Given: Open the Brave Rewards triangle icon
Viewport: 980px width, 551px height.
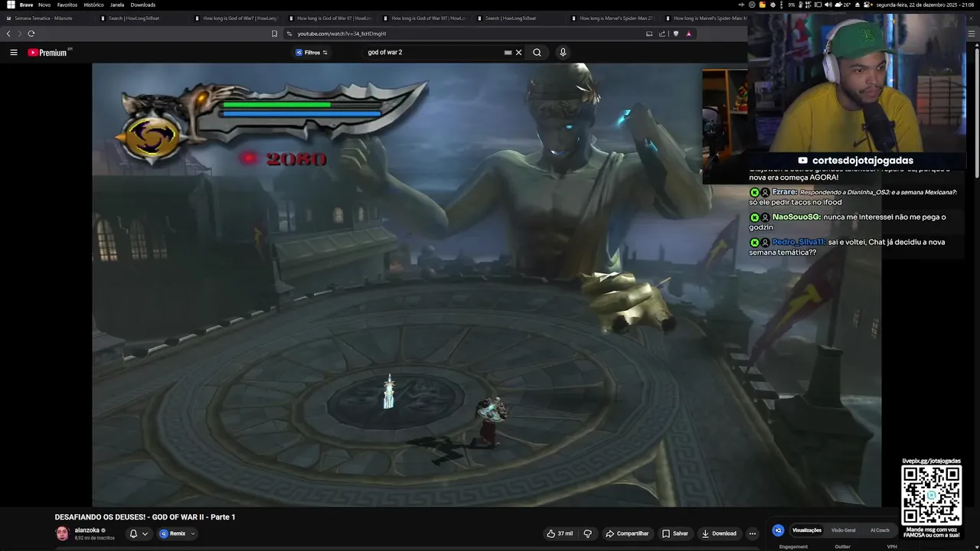Looking at the screenshot, I should click(688, 34).
